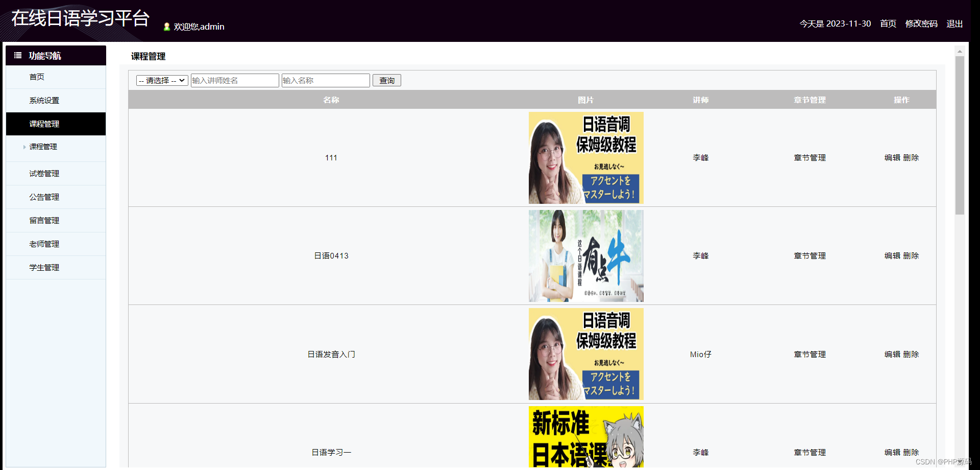
Task: Click the scrollbar up arrow
Action: coord(960,51)
